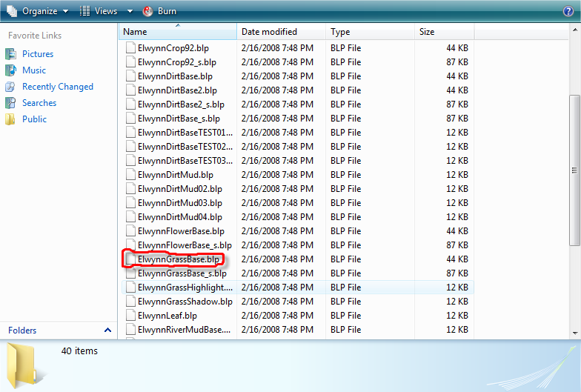The width and height of the screenshot is (581, 392).
Task: Sort by Size column header
Action: coord(445,32)
